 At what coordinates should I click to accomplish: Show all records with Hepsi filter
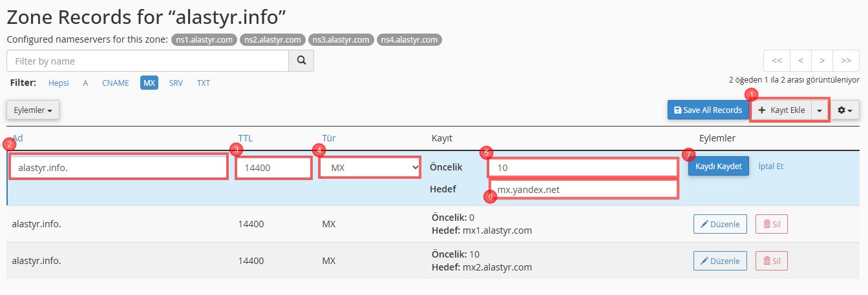click(59, 83)
